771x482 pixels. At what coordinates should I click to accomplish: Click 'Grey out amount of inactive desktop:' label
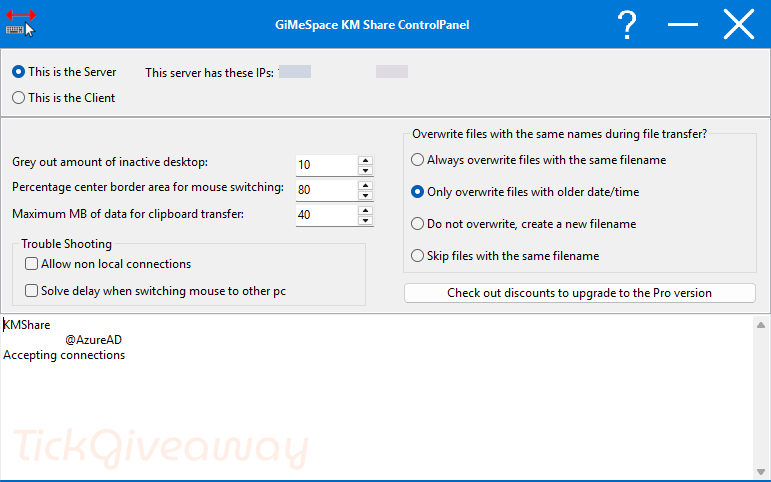(110, 162)
